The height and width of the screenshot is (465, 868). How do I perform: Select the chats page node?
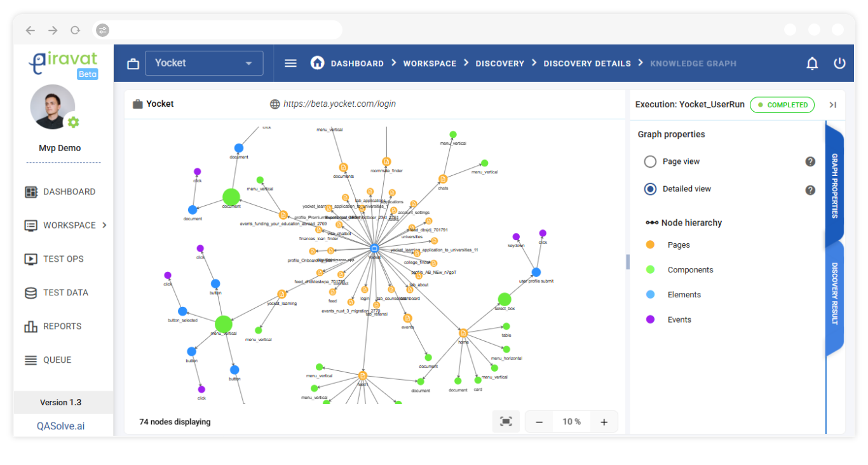(x=443, y=179)
